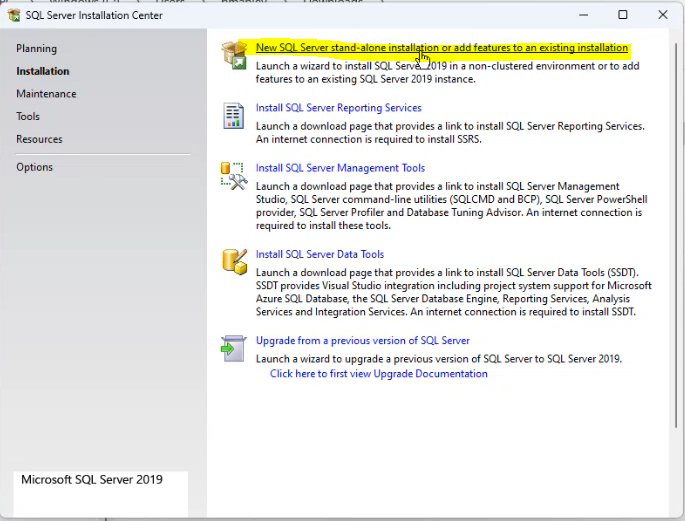Open Install SQL Server Data Tools link
The height and width of the screenshot is (521, 685).
pos(320,254)
